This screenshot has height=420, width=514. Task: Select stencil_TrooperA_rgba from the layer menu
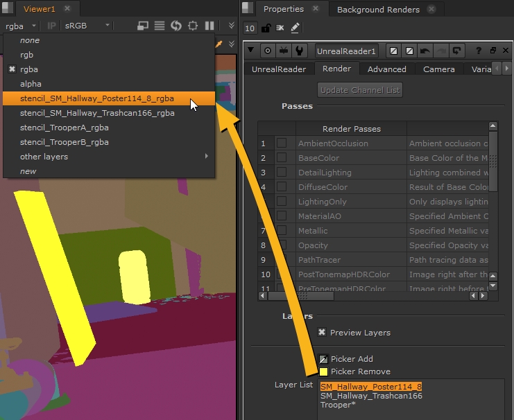(65, 128)
